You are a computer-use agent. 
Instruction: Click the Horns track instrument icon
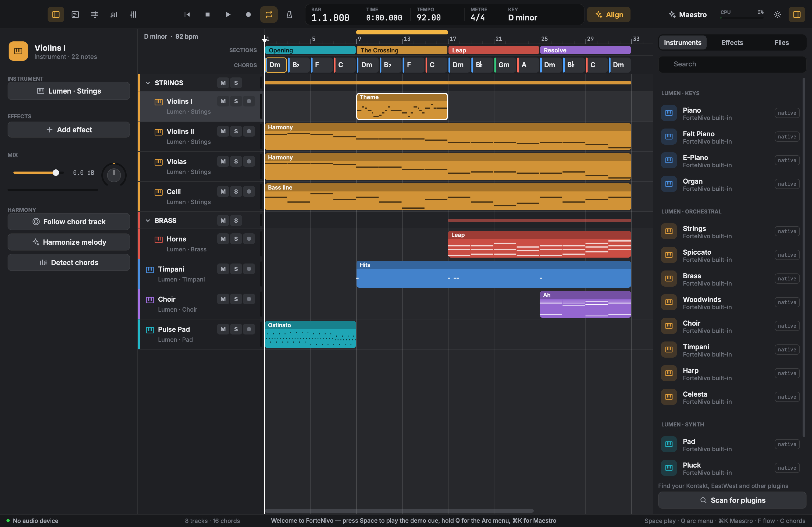click(159, 240)
